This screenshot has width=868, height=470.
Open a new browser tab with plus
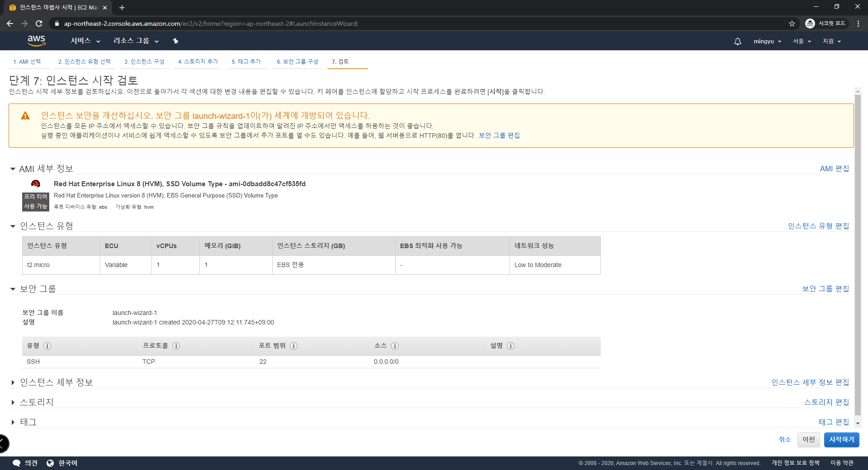pyautogui.click(x=122, y=8)
